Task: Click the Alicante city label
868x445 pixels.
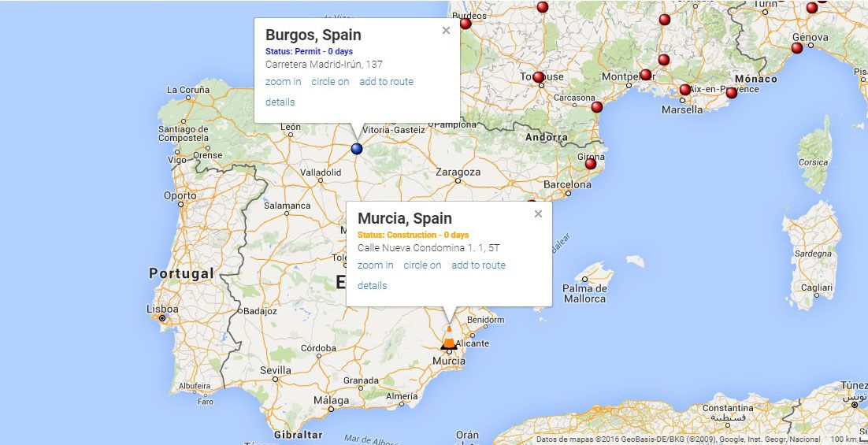Action: point(472,343)
